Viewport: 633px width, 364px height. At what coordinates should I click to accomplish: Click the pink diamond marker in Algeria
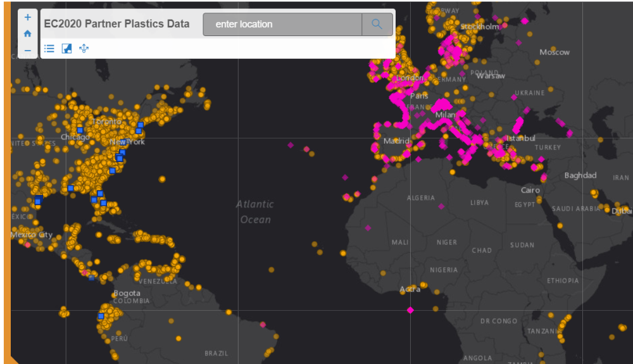tap(441, 206)
